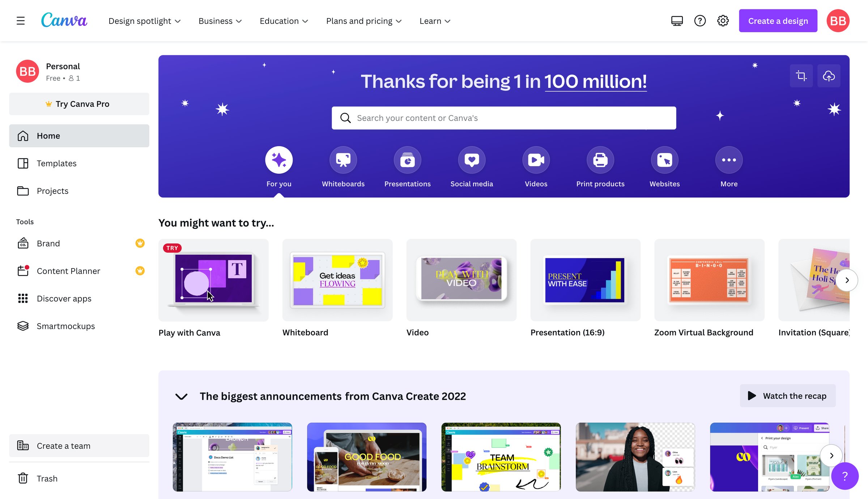The image size is (868, 499).
Task: Click the upload cloud icon
Action: pos(829,76)
